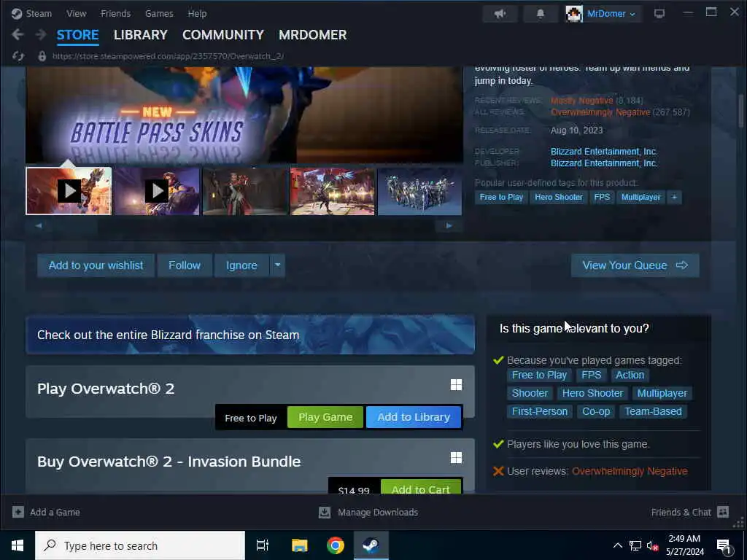The height and width of the screenshot is (560, 747).
Task: Open the Blizzard Entertainment developer link
Action: coord(603,152)
